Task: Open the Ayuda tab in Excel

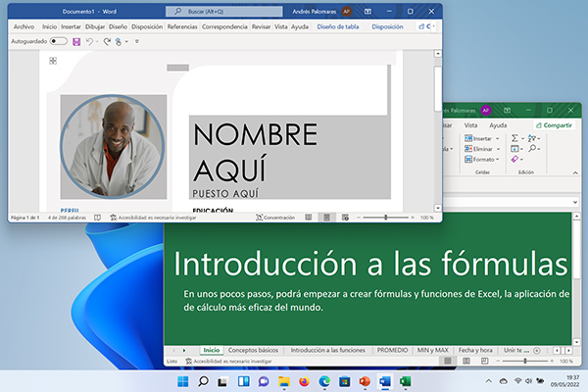Action: point(498,124)
